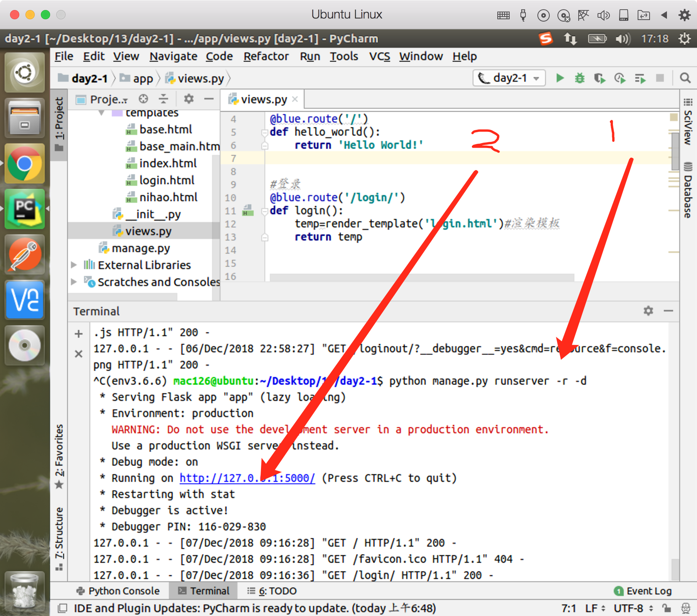Hide the Project panel with minus icon
Image resolution: width=697 pixels, height=616 pixels.
pos(209,99)
